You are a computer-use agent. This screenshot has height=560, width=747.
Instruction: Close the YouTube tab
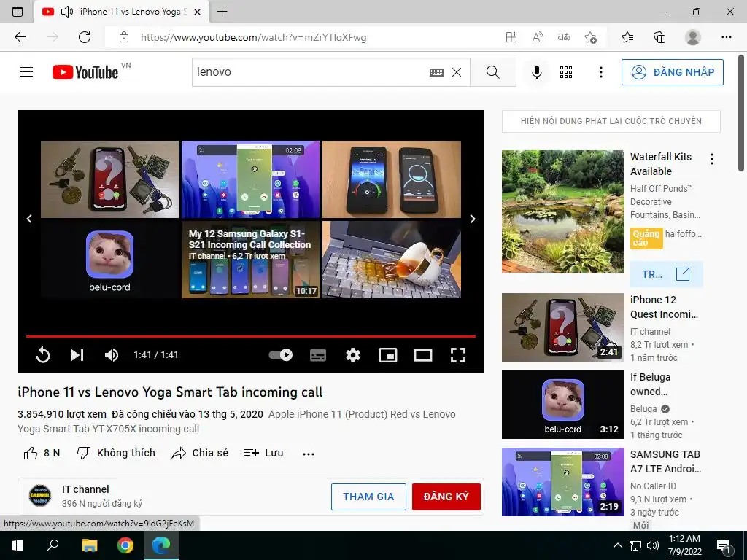[x=198, y=12]
